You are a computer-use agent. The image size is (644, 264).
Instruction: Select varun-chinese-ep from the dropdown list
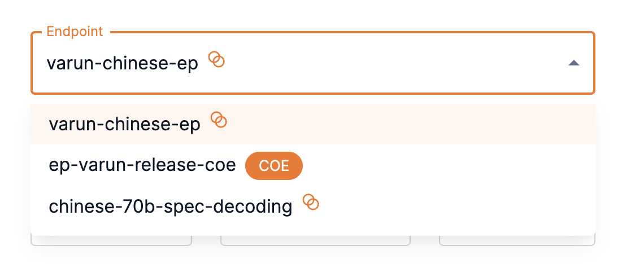[125, 125]
